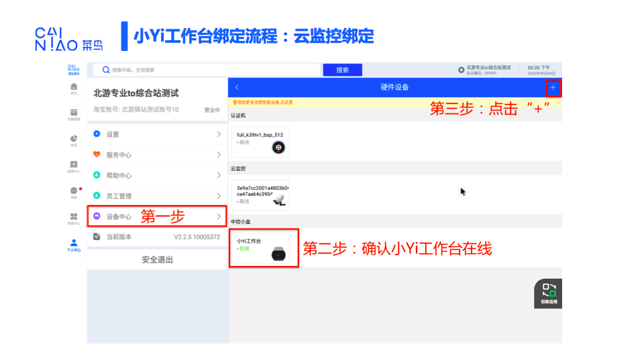The image size is (644, 362).
Task: Click the 当前版本 menu entry
Action: click(x=157, y=237)
